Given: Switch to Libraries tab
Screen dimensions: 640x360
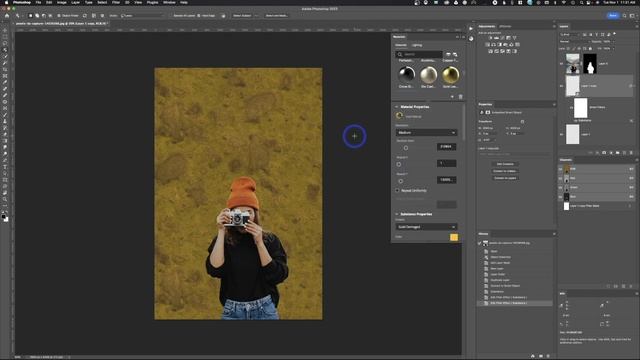Looking at the screenshot, I should (x=505, y=26).
